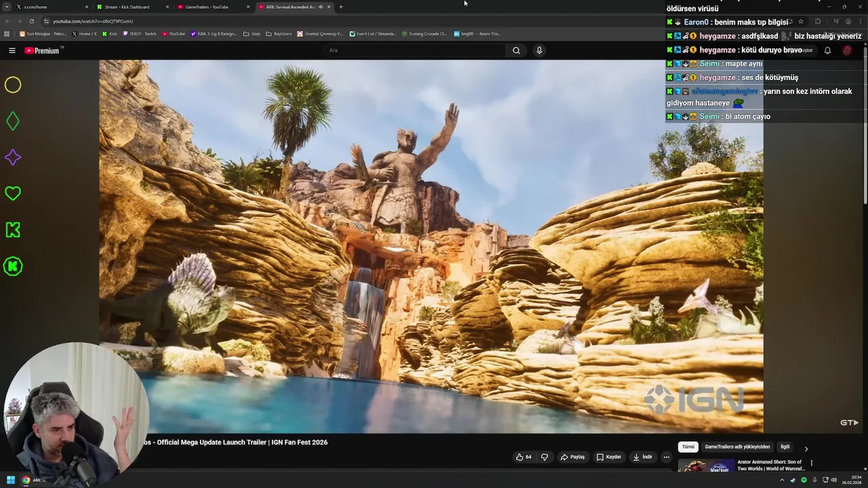Open the NBA 3. Lig bookmark

click(214, 33)
